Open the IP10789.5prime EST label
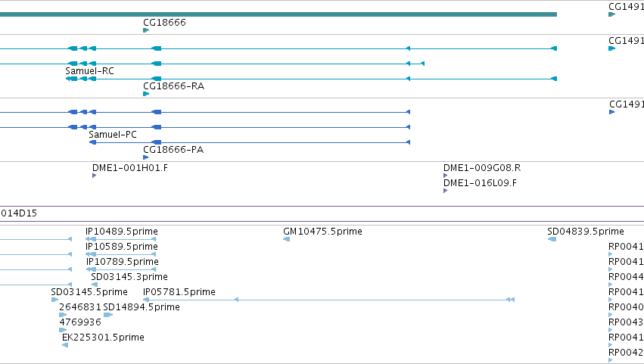Screen dimensions: 644x364 (x=122, y=262)
